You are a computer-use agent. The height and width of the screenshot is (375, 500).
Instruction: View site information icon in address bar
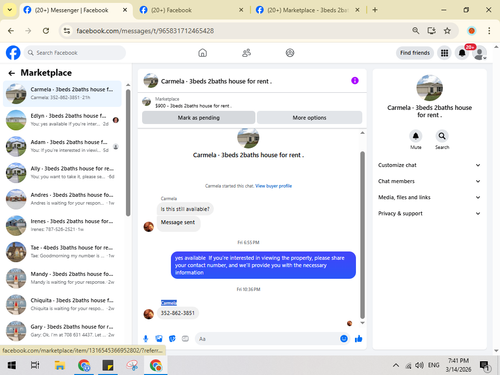(67, 31)
